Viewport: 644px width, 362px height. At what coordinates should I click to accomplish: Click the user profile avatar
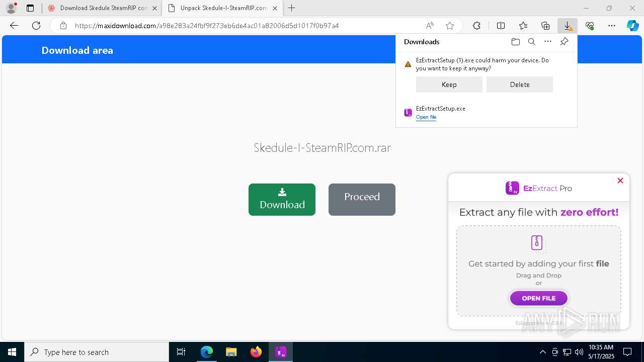(x=11, y=8)
